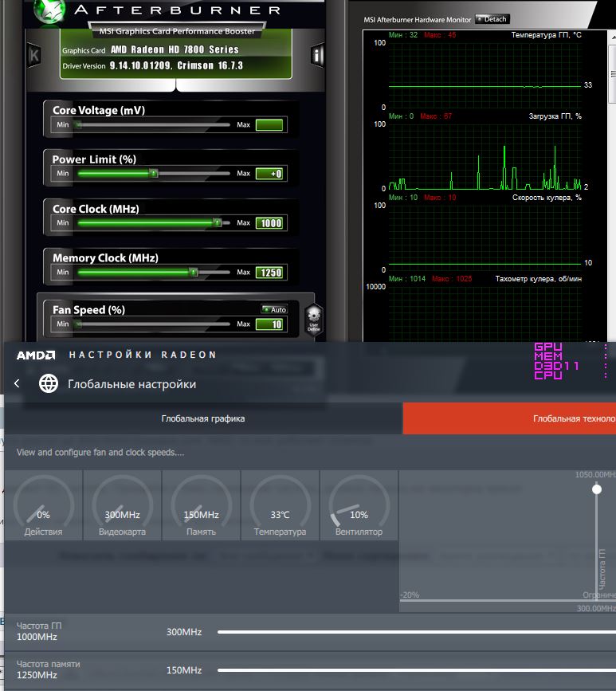
Task: Click the Температура 33°C gauge
Action: point(280,505)
